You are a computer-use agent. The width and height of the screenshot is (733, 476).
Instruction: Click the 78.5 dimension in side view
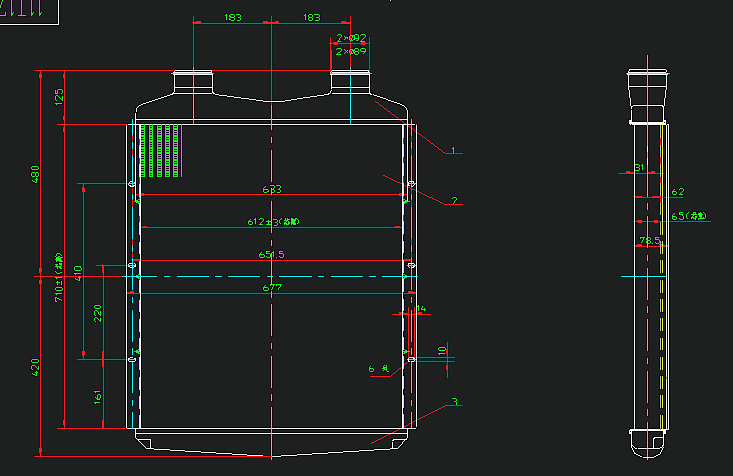650,241
